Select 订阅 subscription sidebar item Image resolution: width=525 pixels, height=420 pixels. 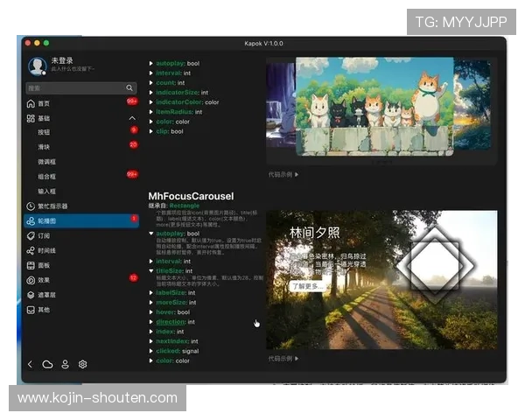[x=45, y=235]
